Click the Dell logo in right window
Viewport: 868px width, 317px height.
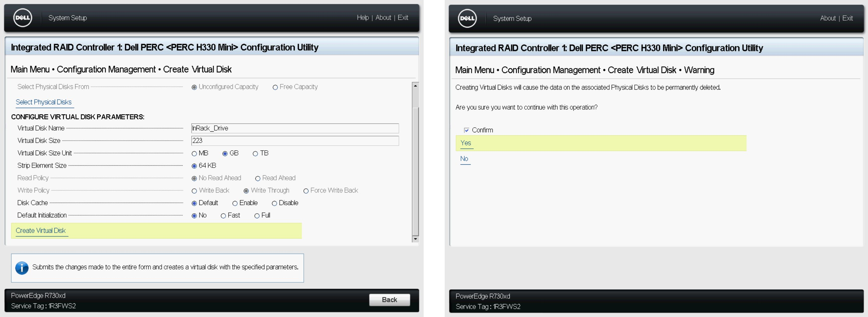[x=467, y=19]
